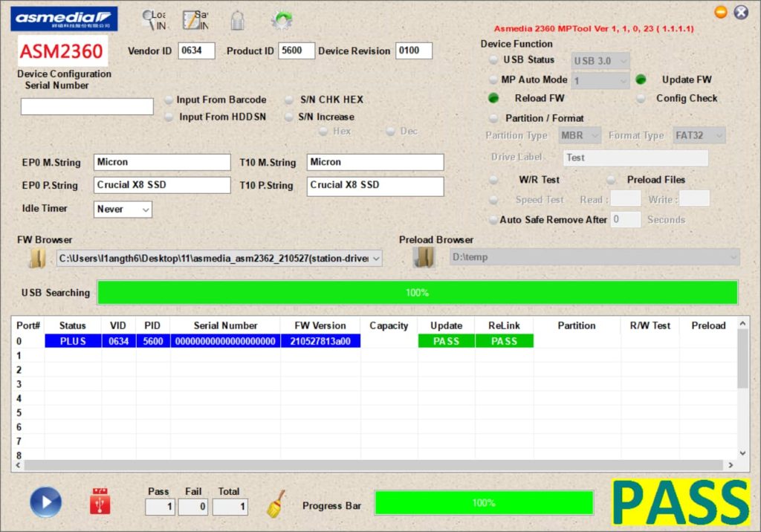Click the gear refresh settings icon
Screen dimensions: 761x532
[281, 20]
